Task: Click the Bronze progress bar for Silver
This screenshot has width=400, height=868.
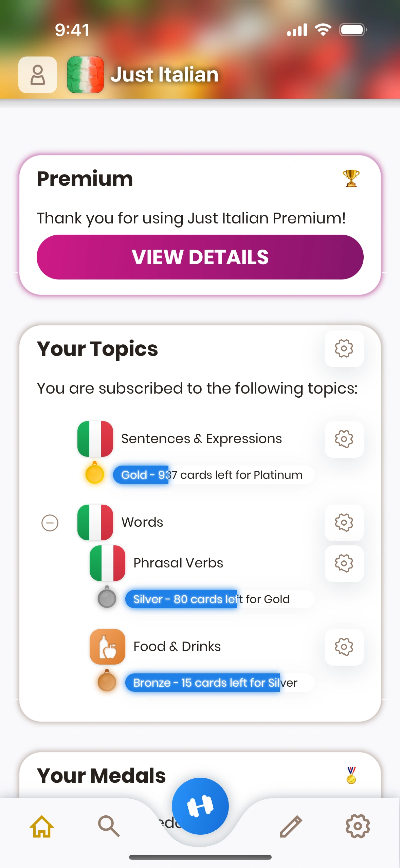Action: pyautogui.click(x=219, y=683)
